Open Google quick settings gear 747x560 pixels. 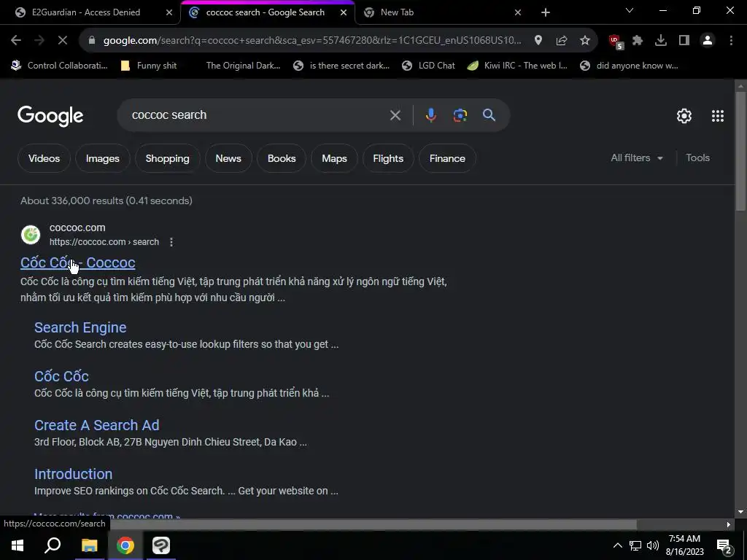[x=684, y=116]
